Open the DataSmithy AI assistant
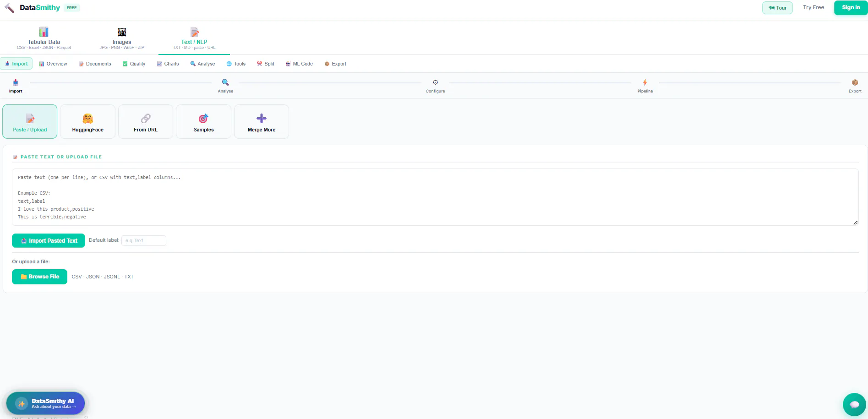 click(x=46, y=403)
